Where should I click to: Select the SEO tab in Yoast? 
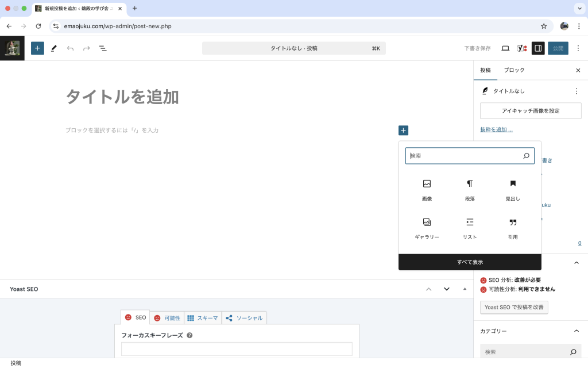click(136, 317)
